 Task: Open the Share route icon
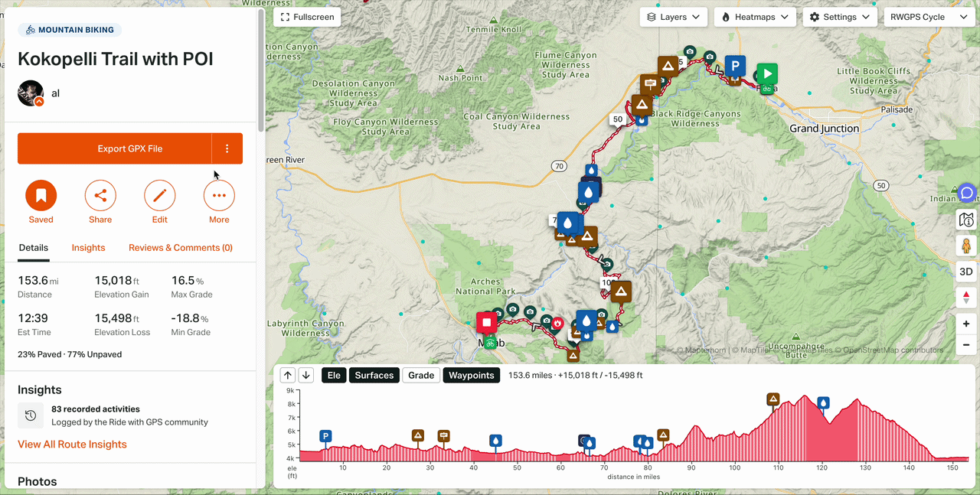click(100, 196)
